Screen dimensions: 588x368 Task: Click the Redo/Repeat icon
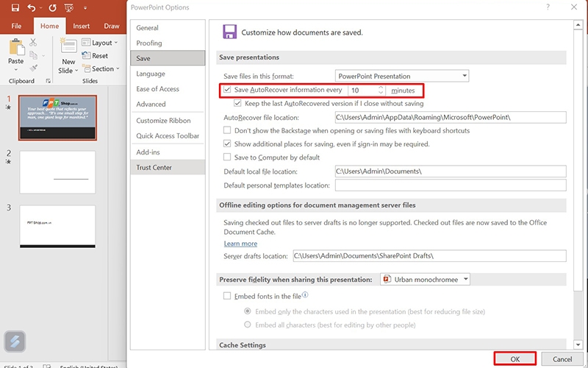[52, 7]
